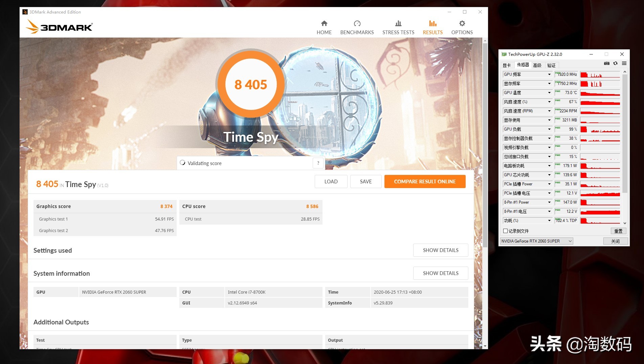Click the 3DMark title bar app icon

pos(25,12)
